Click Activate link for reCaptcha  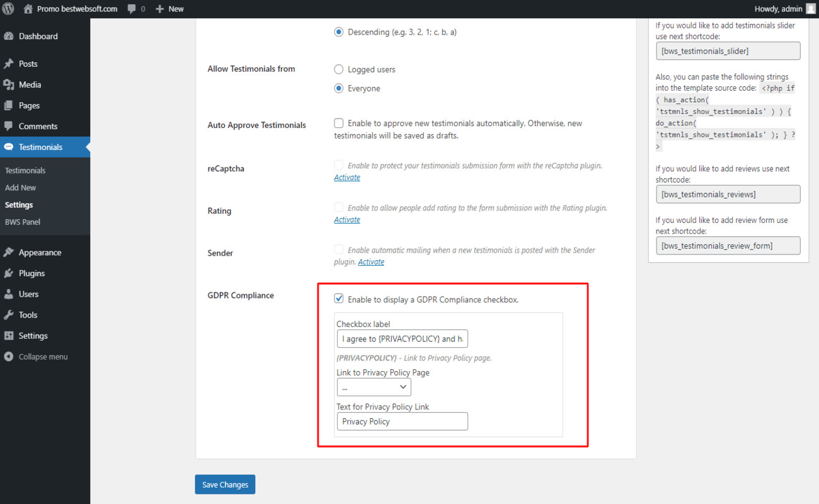(347, 178)
